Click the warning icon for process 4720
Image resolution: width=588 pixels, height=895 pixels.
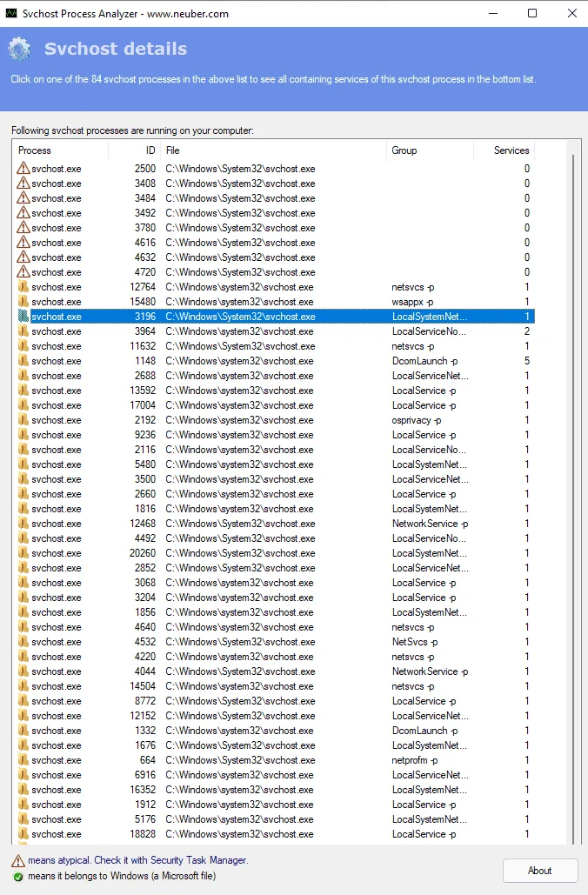(23, 272)
